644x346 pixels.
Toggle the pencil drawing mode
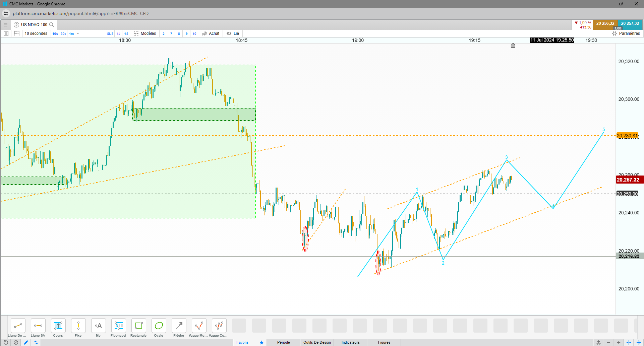26,342
